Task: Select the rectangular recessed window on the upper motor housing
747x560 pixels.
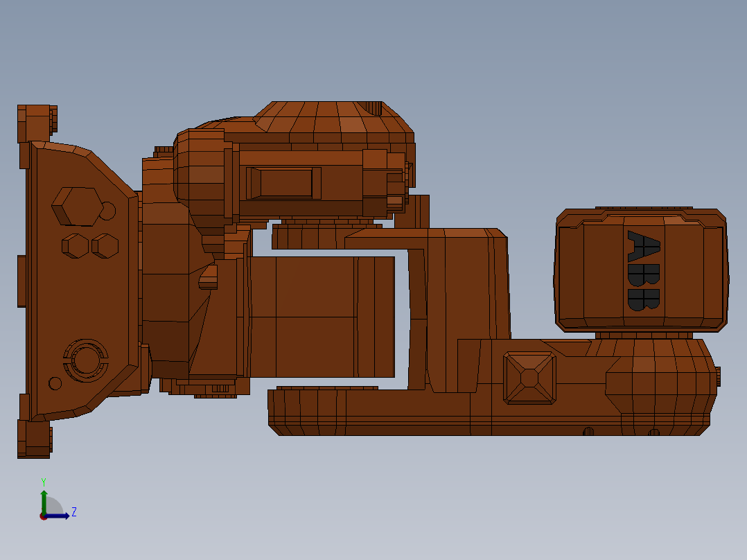Action: tap(283, 183)
